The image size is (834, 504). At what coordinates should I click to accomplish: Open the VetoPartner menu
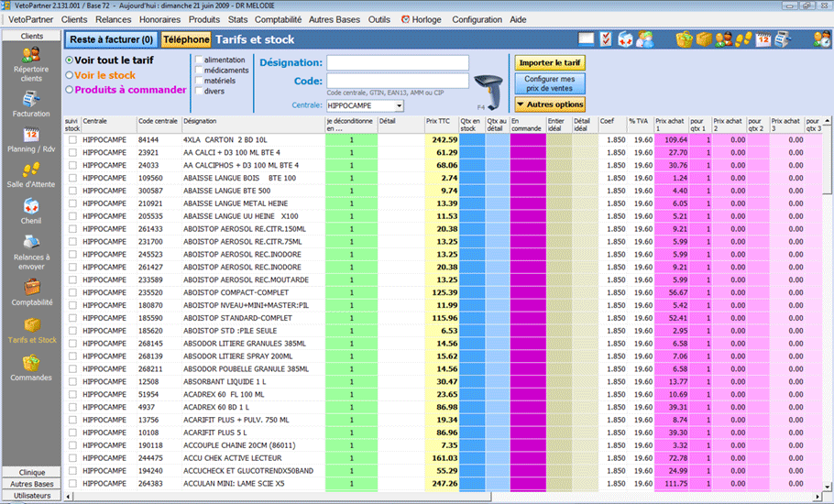point(31,19)
